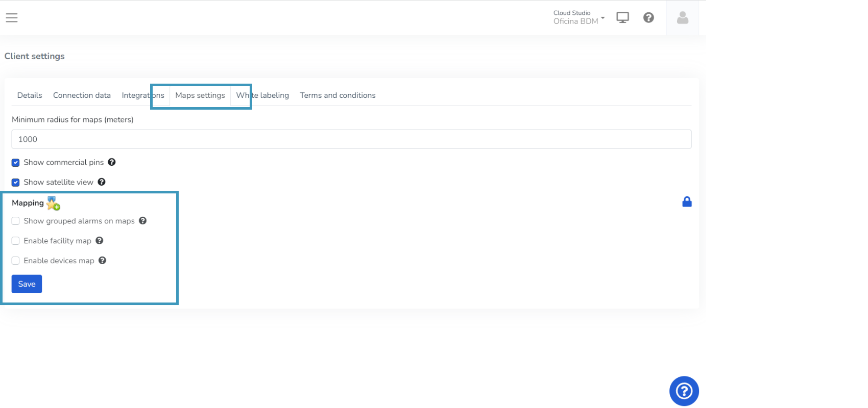Expand the Cloud Studio Oficina BDM dropdown
868x408 pixels.
pyautogui.click(x=578, y=18)
